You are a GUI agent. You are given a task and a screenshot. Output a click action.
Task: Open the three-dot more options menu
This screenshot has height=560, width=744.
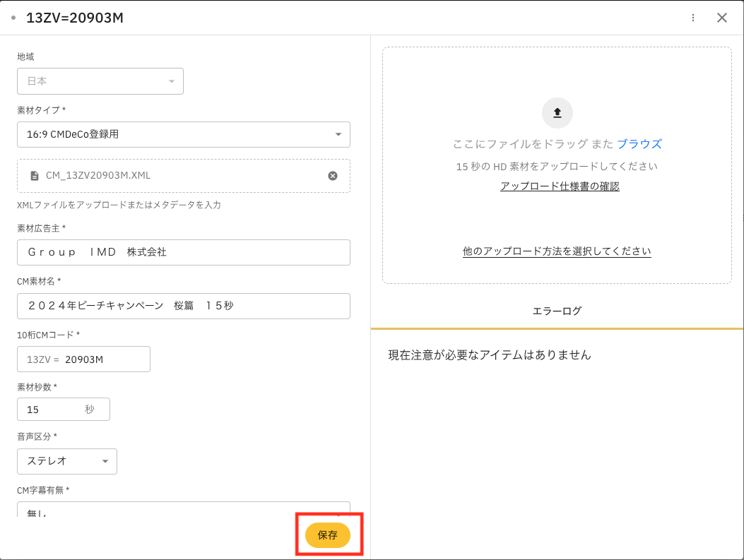693,18
